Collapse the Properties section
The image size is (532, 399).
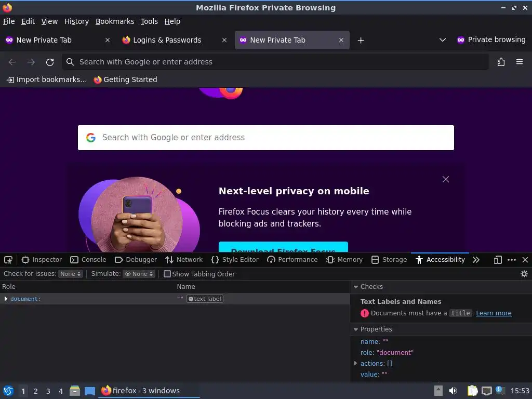coord(355,329)
